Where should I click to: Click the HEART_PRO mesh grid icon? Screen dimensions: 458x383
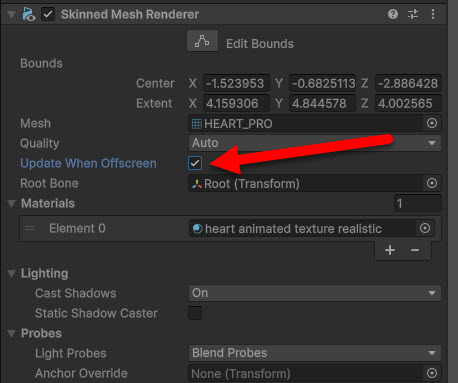point(196,124)
